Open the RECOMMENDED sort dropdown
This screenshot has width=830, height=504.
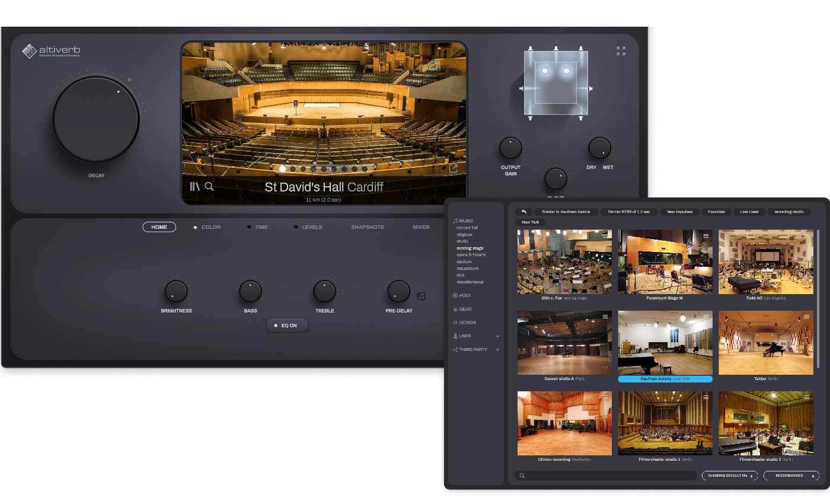(x=791, y=476)
